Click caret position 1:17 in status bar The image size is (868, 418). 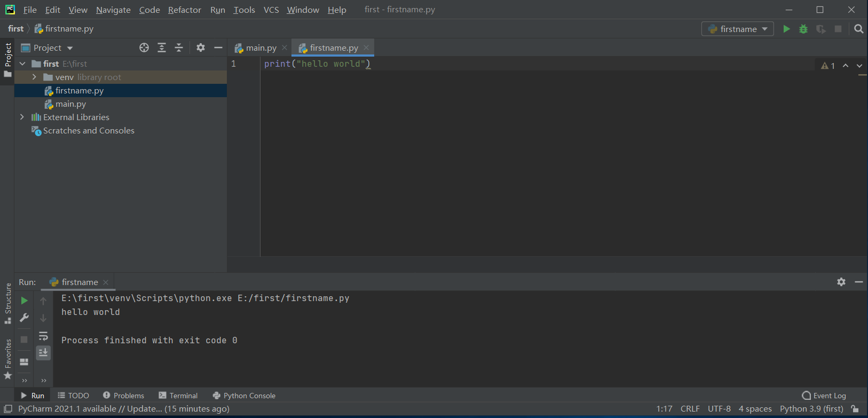pyautogui.click(x=664, y=409)
